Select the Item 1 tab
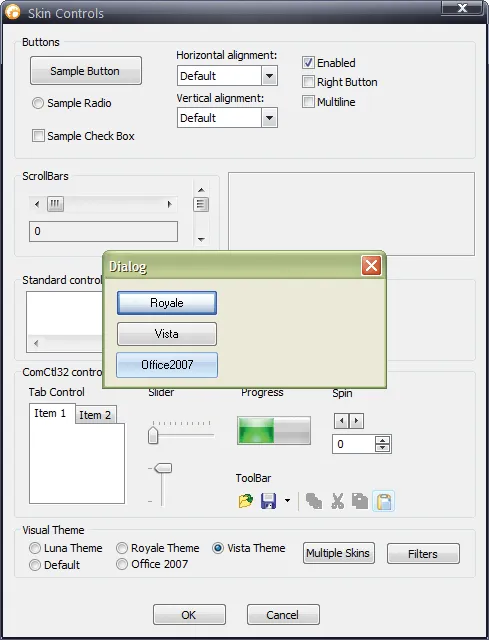 tap(51, 413)
